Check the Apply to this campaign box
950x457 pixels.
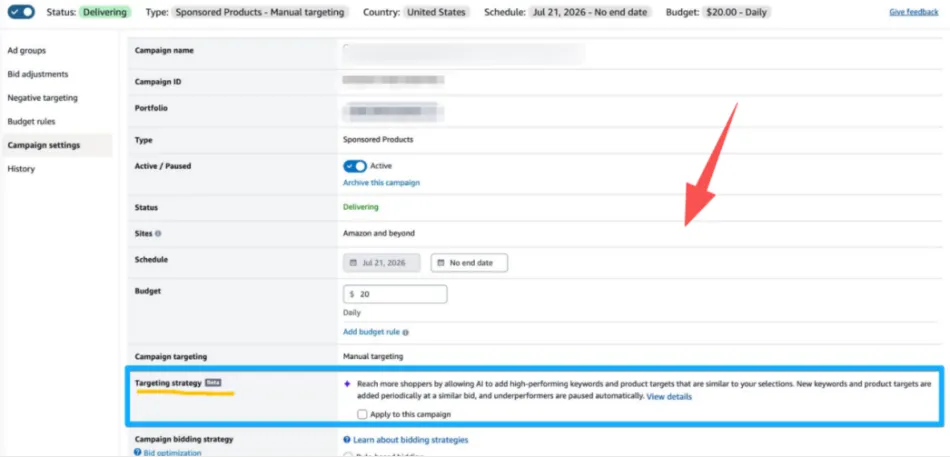(x=362, y=415)
